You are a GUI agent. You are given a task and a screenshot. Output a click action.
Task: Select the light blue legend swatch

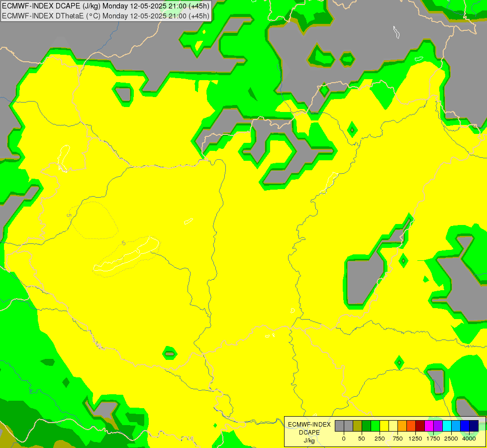(x=456, y=426)
